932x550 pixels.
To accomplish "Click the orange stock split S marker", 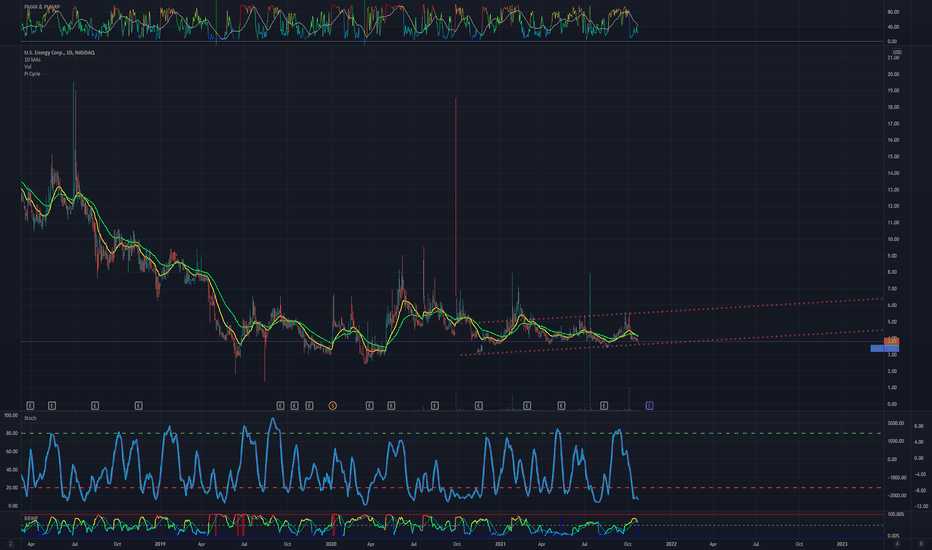I will coord(332,406).
